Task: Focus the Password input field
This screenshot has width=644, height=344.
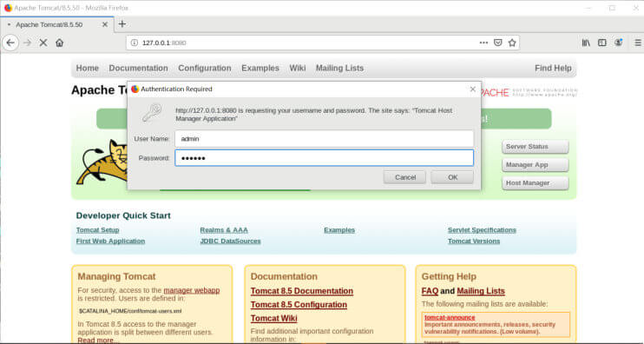Action: [324, 158]
